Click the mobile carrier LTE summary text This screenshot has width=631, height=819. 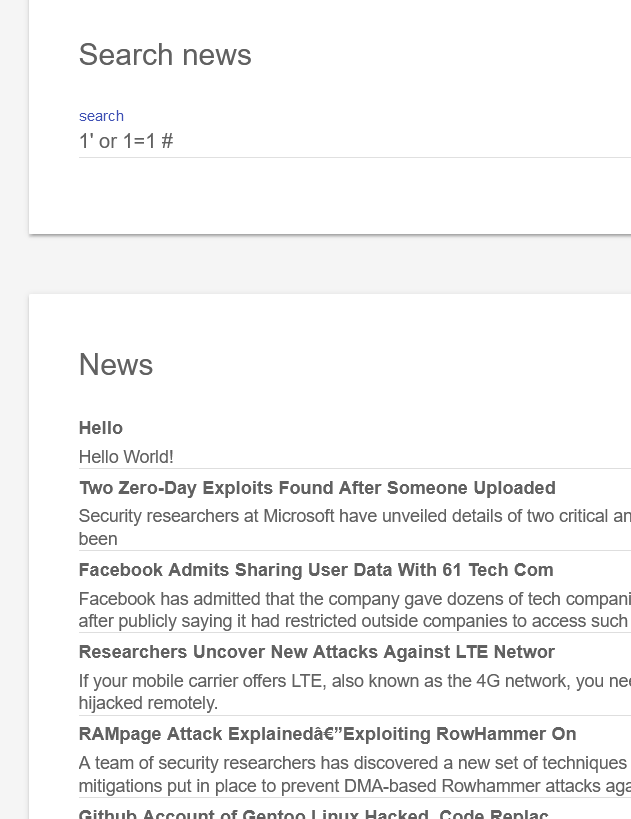(x=355, y=692)
